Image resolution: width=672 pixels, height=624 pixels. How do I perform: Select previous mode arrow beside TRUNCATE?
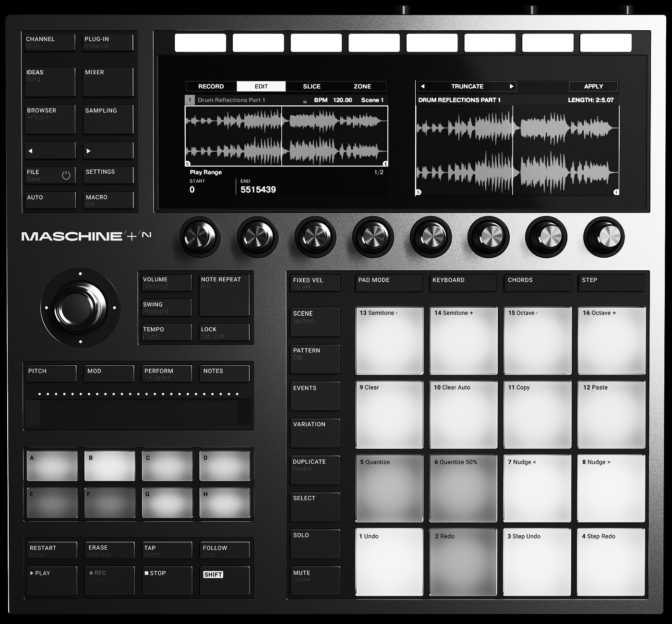click(422, 86)
